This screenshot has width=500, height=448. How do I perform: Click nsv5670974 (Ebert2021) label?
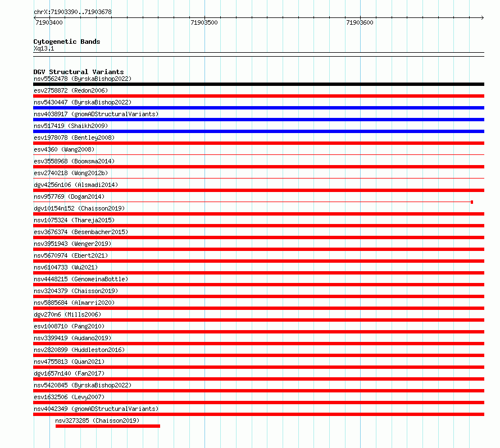pos(71,255)
